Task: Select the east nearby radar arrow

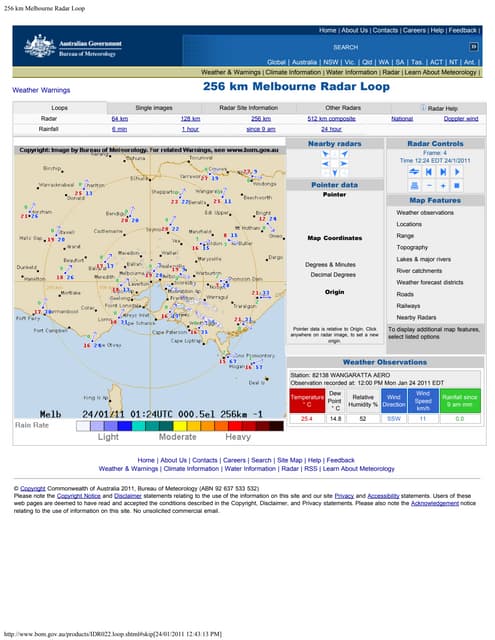Action: 344,164
